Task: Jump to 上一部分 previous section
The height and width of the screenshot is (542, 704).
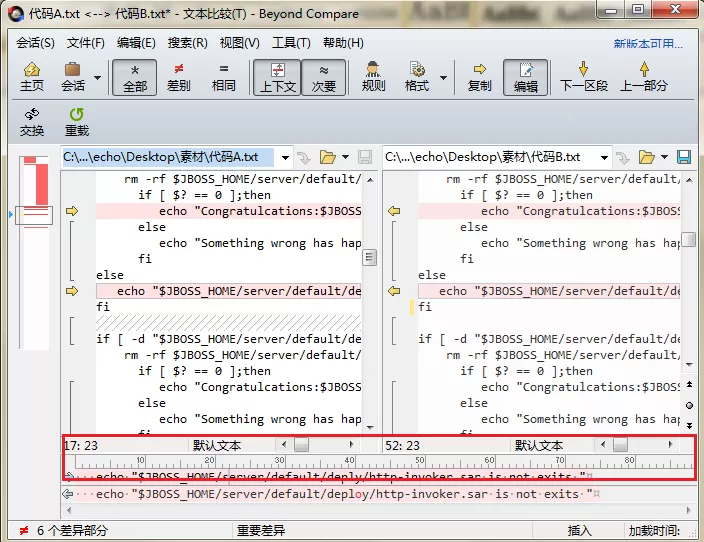Action: [644, 77]
